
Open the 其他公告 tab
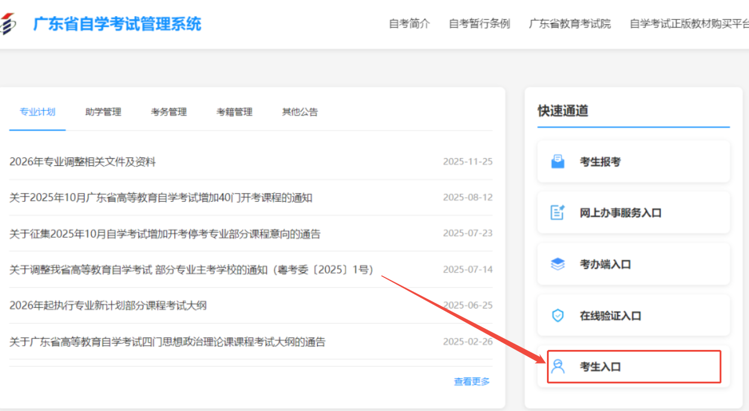300,112
